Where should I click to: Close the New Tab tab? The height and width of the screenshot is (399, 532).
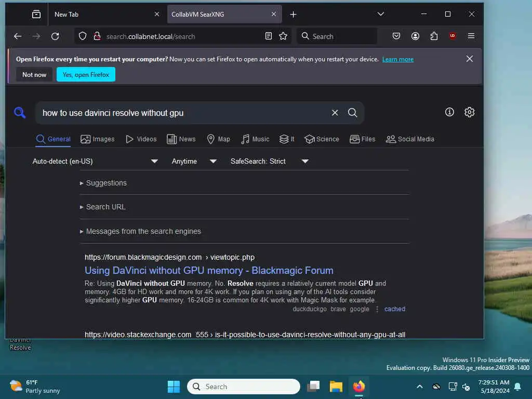157,14
